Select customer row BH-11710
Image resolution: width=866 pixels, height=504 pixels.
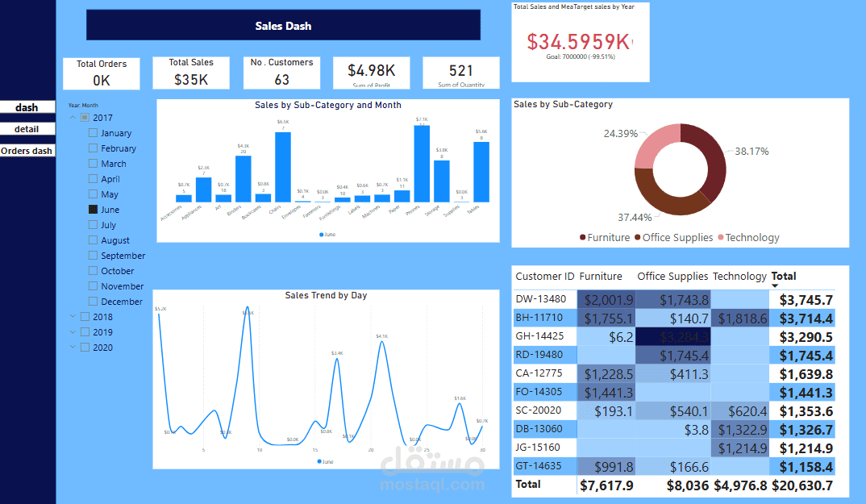pyautogui.click(x=674, y=319)
